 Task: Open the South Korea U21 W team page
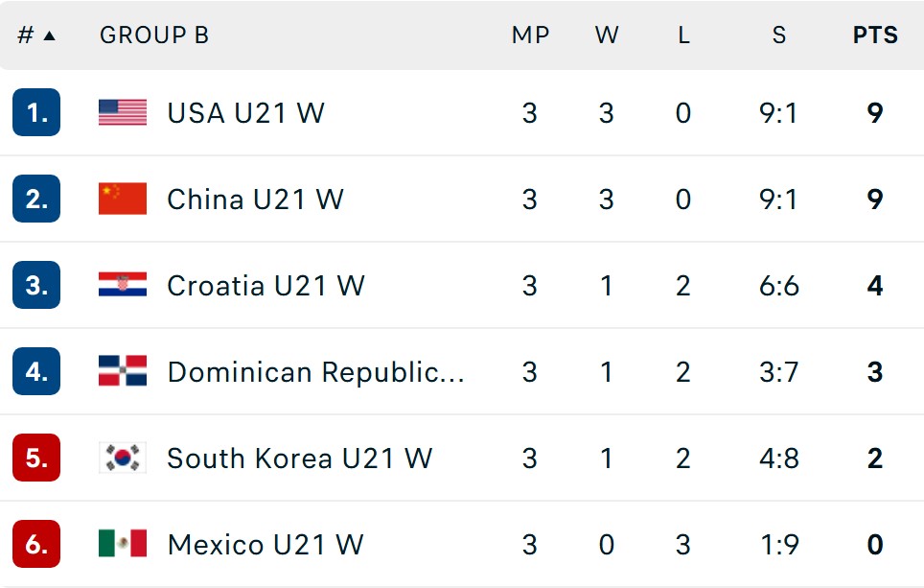click(x=300, y=459)
